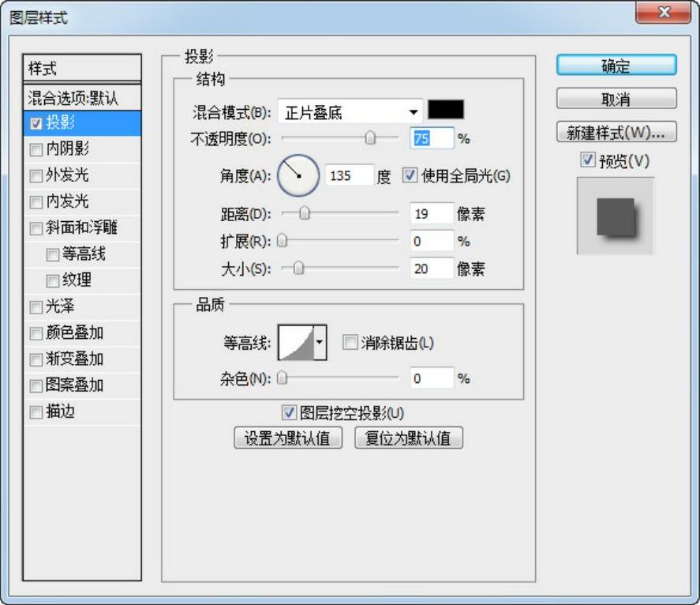Viewport: 700px width, 605px height.
Task: Enable the 内阴影 checkbox
Action: (36, 150)
